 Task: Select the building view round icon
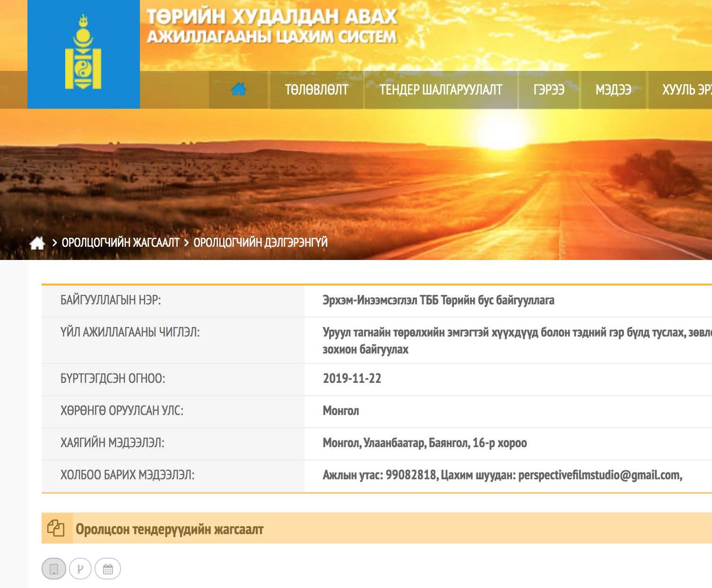[x=54, y=569]
